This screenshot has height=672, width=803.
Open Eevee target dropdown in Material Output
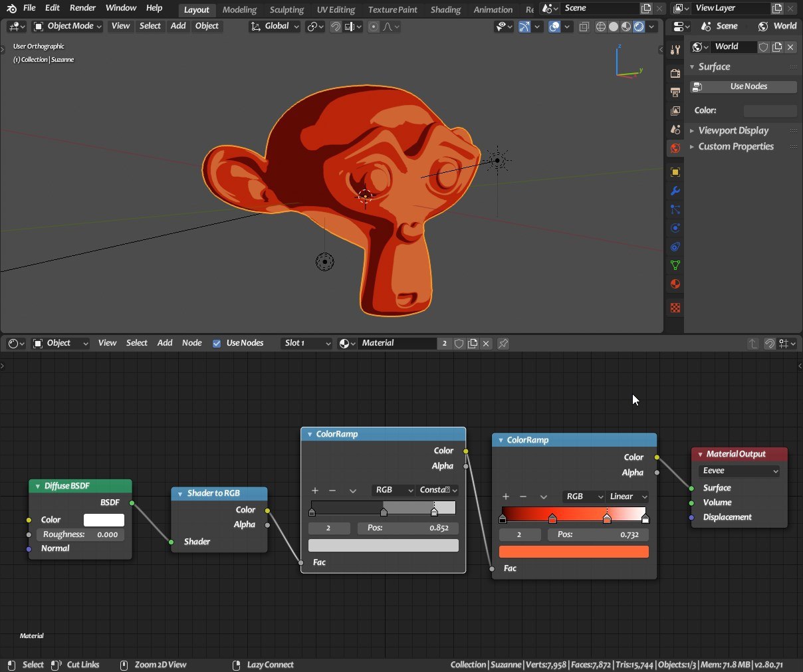point(739,471)
